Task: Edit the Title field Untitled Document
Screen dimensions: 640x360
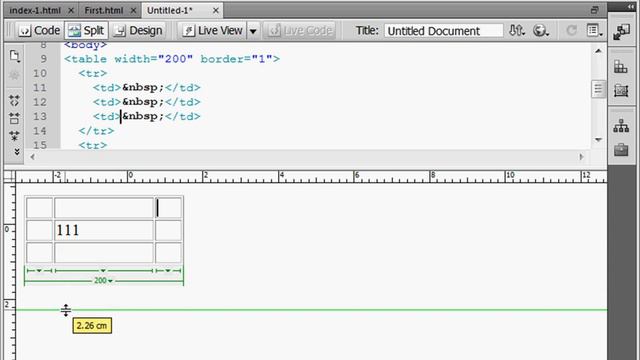Action: click(x=443, y=31)
